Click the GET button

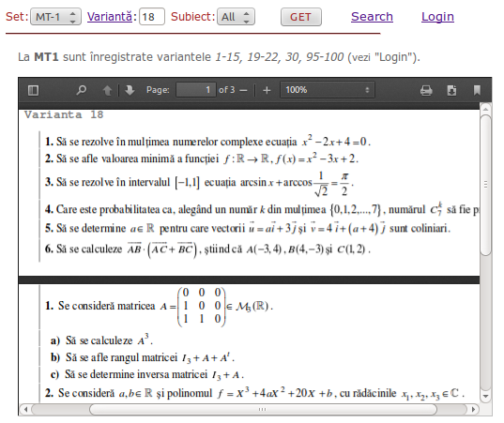click(301, 17)
